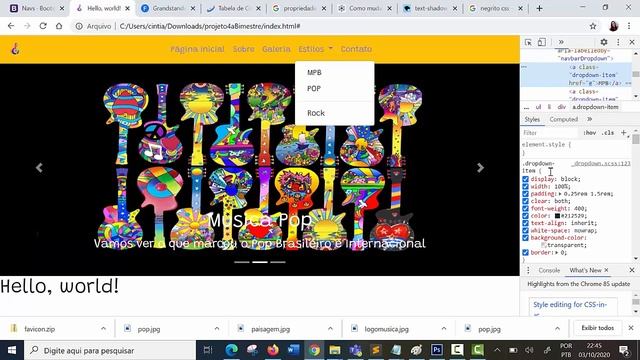Launch Firefox from the taskbar

(273, 350)
